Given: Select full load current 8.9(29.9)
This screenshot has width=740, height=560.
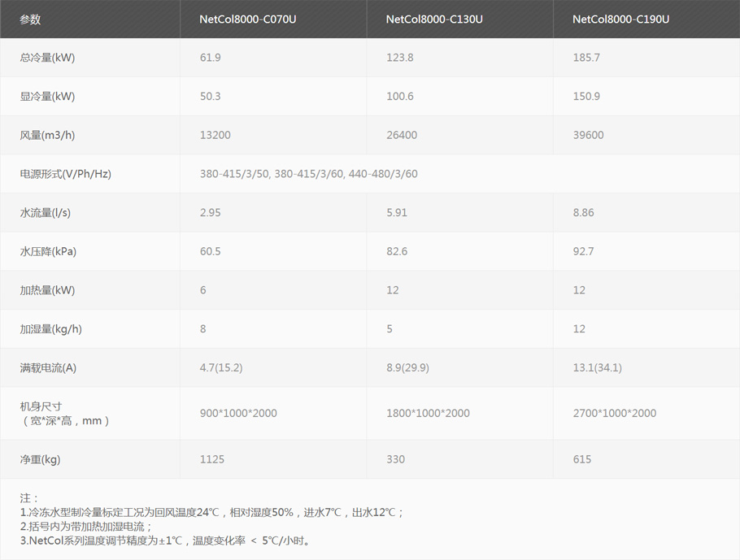Looking at the screenshot, I should 407,367.
